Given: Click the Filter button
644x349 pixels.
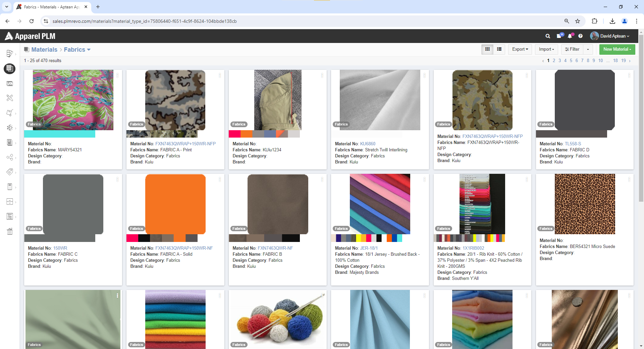Looking at the screenshot, I should [572, 49].
